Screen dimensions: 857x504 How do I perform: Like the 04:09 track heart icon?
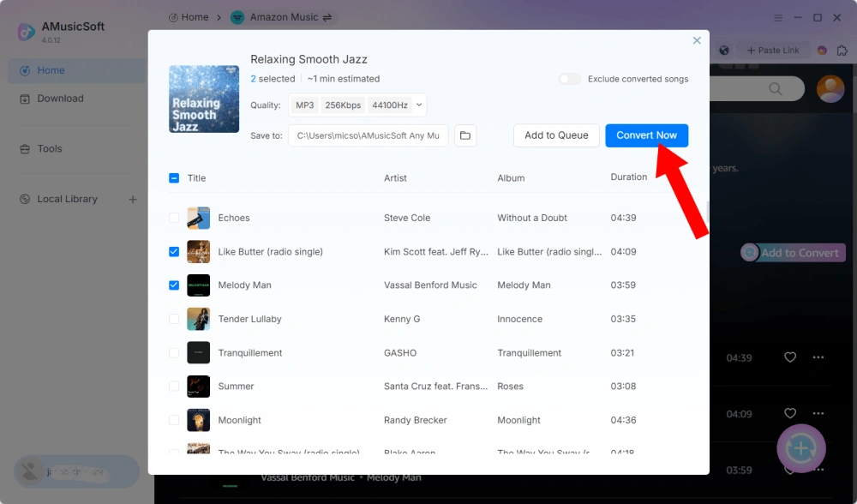point(790,414)
